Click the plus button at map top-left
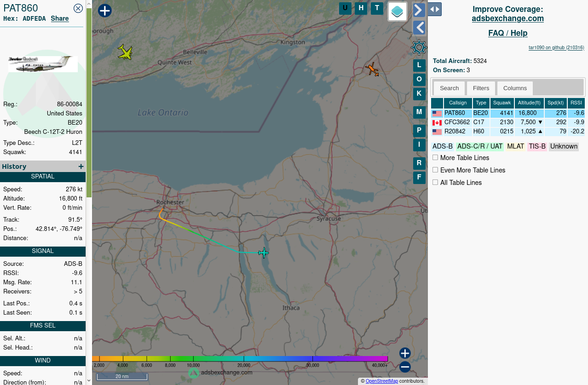 coord(105,11)
